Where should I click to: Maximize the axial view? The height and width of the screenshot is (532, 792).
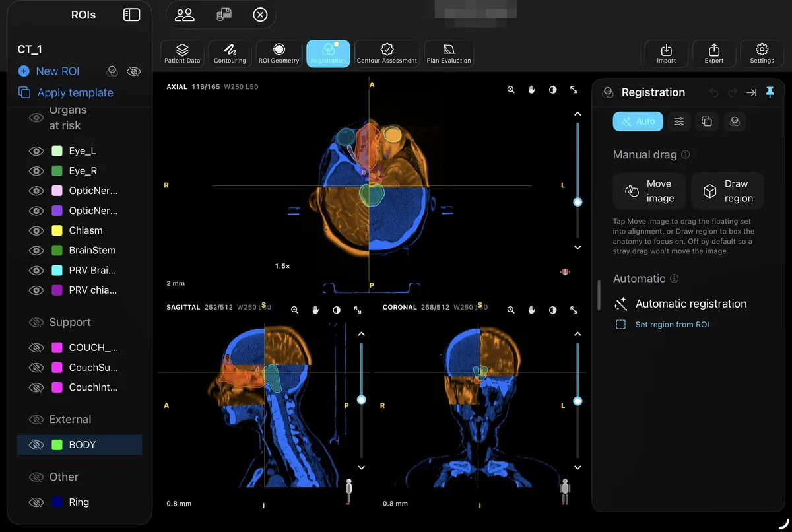(x=574, y=90)
